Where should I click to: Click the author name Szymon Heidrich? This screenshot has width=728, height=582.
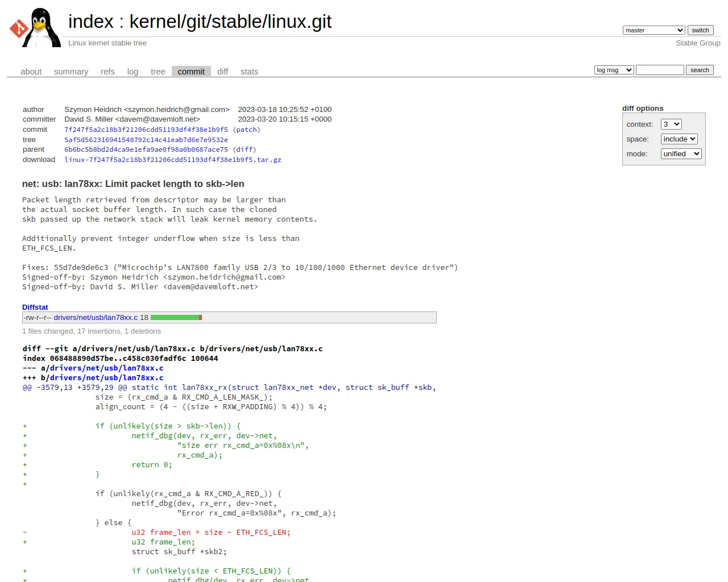(147, 110)
